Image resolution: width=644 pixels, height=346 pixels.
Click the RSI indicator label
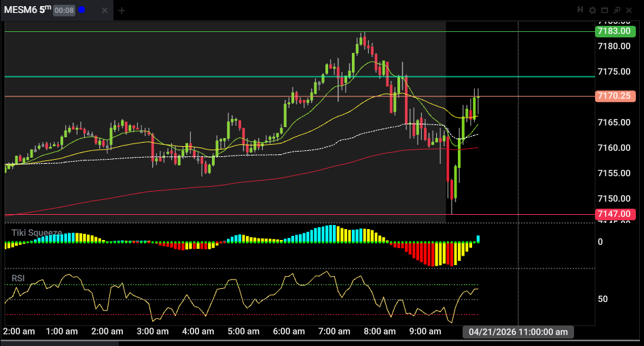tap(18, 278)
